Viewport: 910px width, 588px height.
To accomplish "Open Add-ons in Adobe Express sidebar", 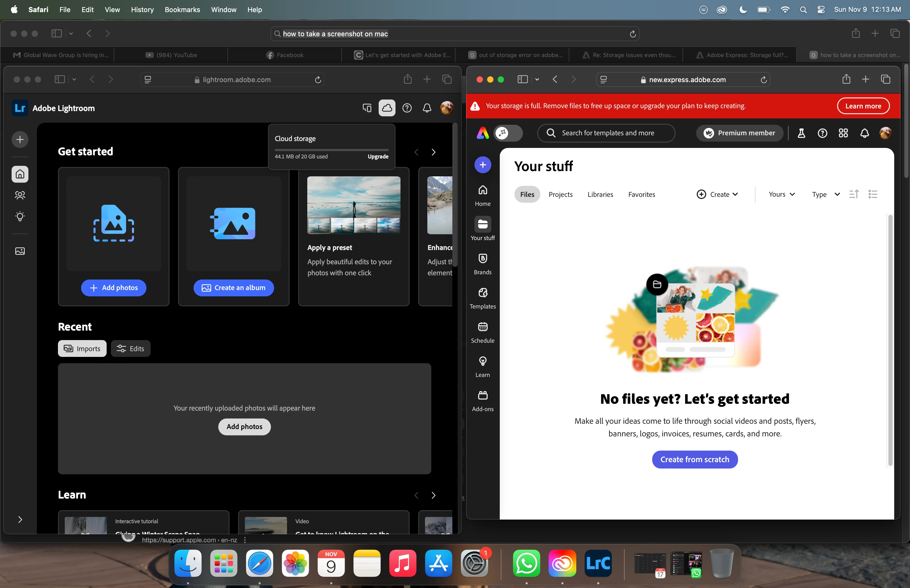I will tap(482, 401).
